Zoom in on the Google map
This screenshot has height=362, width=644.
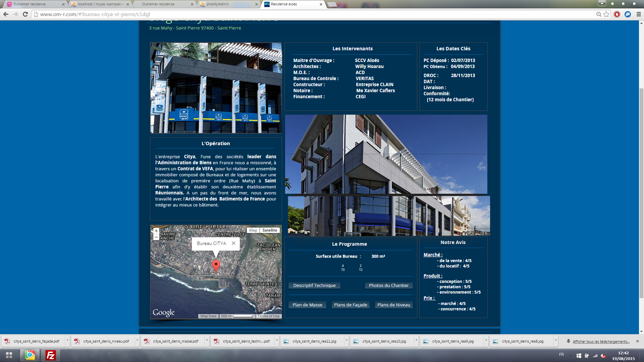click(x=156, y=231)
